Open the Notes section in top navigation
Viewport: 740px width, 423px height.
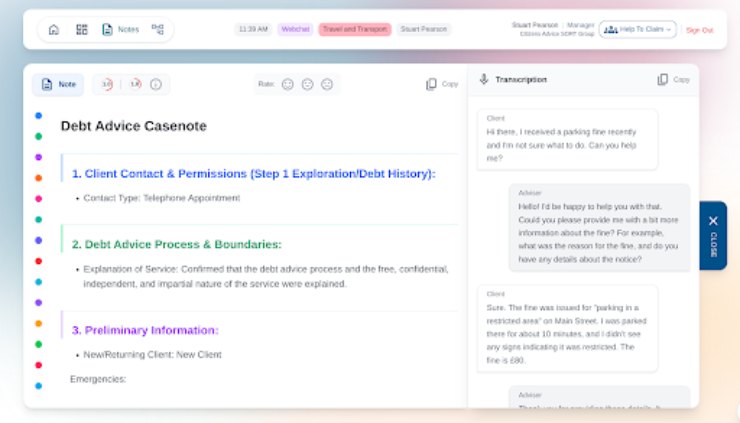120,30
